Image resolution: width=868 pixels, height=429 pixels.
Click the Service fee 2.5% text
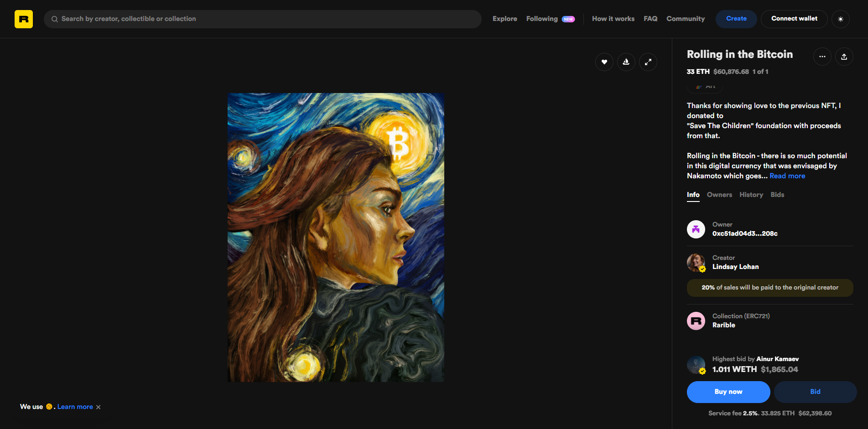tap(734, 413)
